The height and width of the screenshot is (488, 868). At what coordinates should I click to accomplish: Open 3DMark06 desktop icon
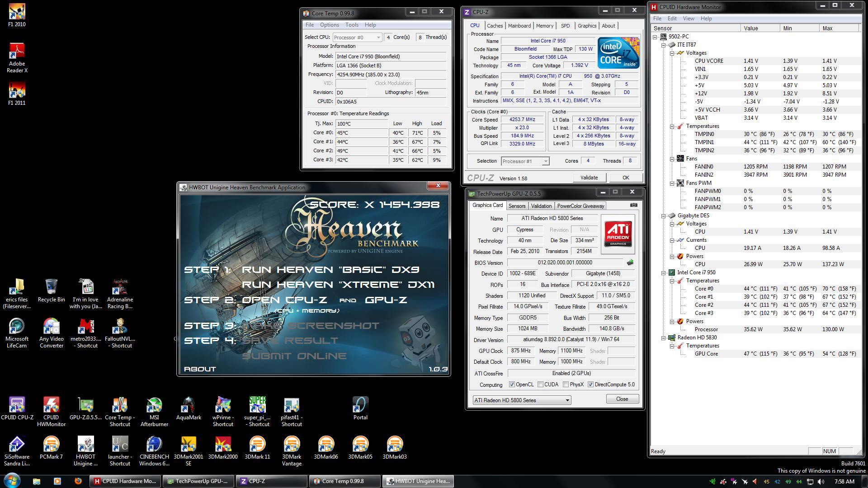click(x=326, y=448)
